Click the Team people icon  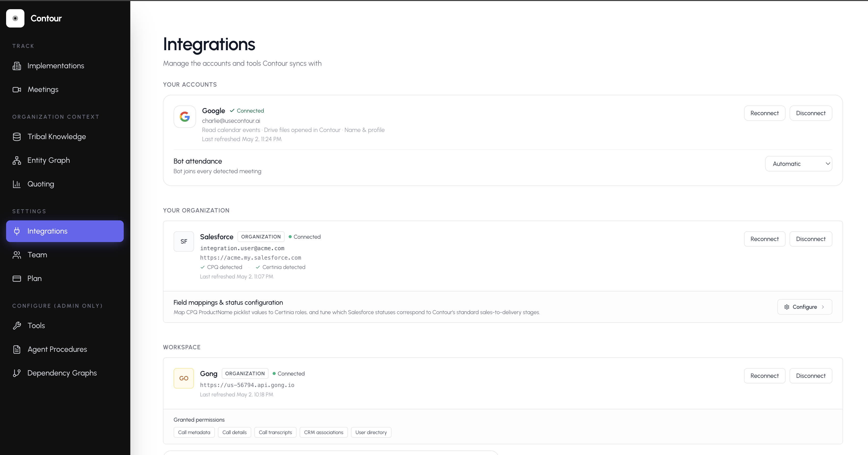(17, 255)
